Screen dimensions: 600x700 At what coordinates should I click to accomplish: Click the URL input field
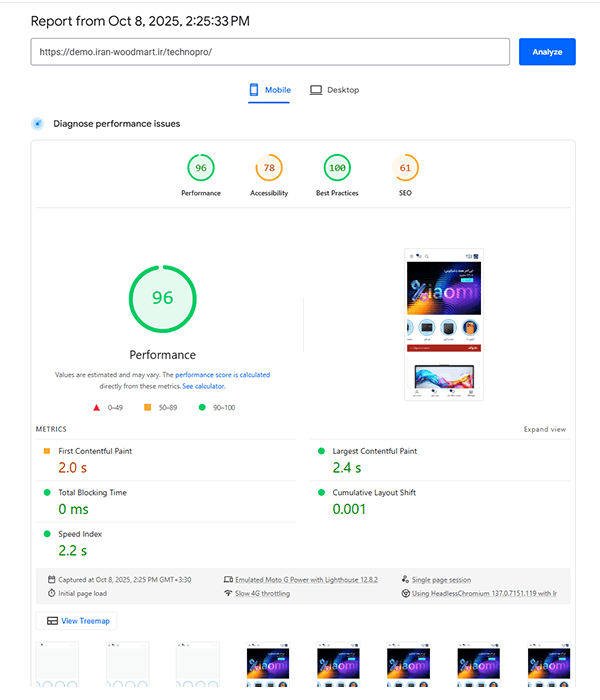tap(271, 52)
